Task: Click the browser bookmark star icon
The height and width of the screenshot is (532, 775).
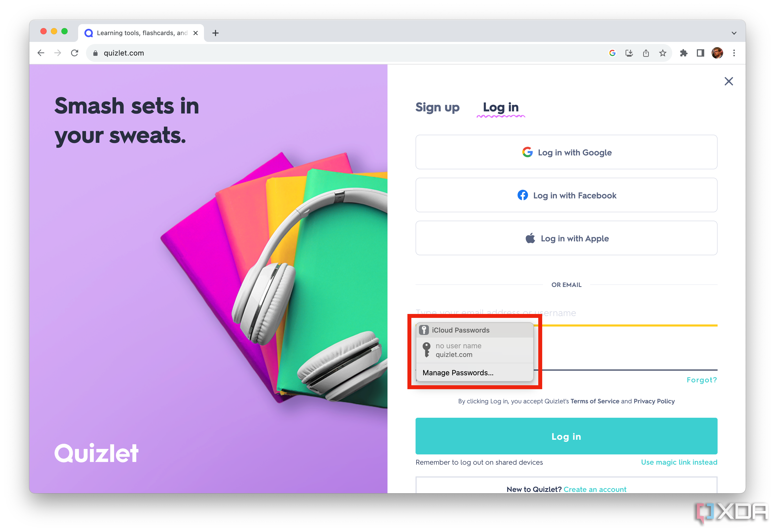Action: (x=664, y=53)
